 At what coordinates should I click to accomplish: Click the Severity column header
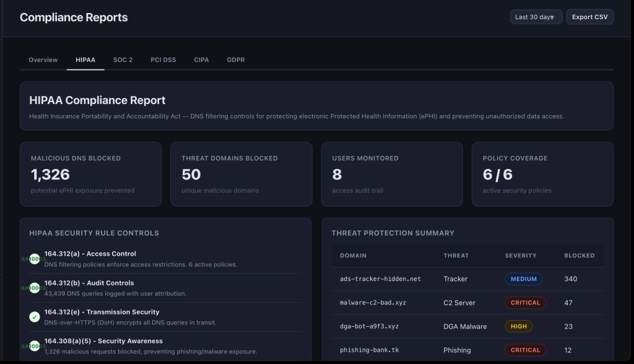(x=521, y=256)
